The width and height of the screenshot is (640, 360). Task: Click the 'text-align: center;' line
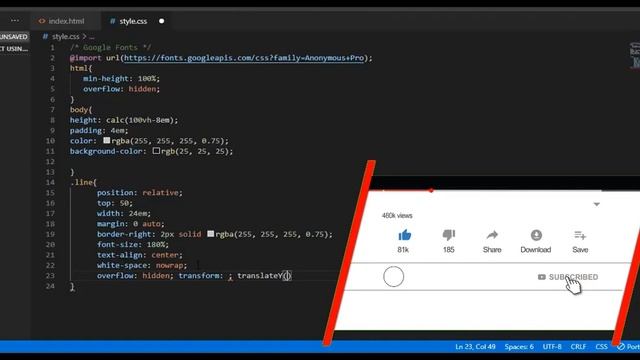point(140,255)
